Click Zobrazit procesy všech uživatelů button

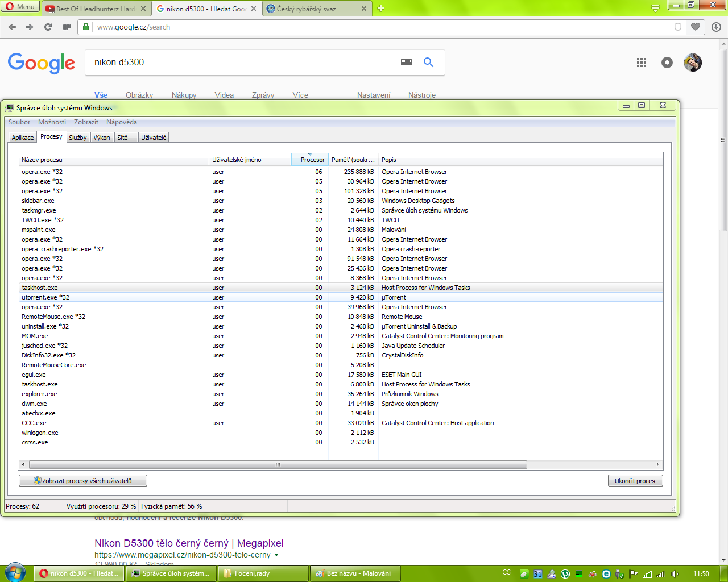pos(83,481)
